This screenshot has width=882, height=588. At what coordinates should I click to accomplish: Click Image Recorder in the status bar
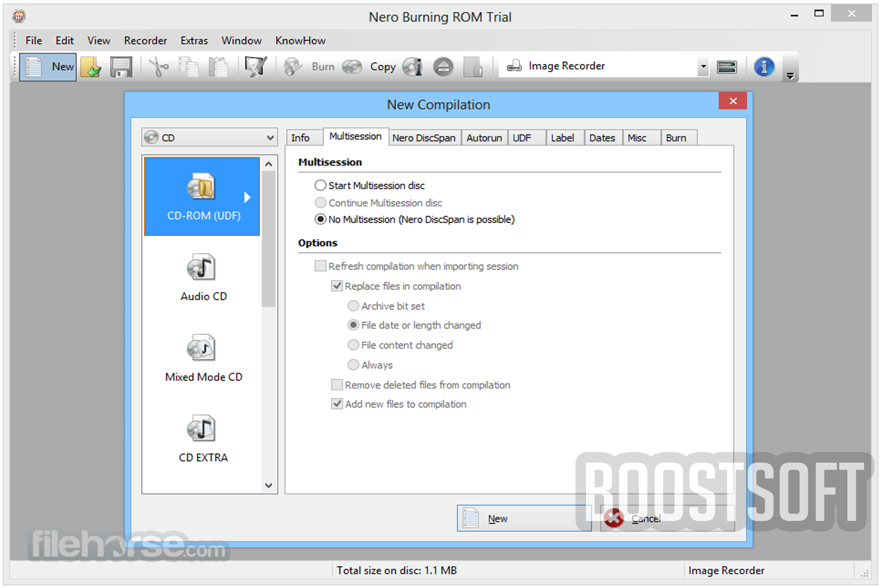726,570
